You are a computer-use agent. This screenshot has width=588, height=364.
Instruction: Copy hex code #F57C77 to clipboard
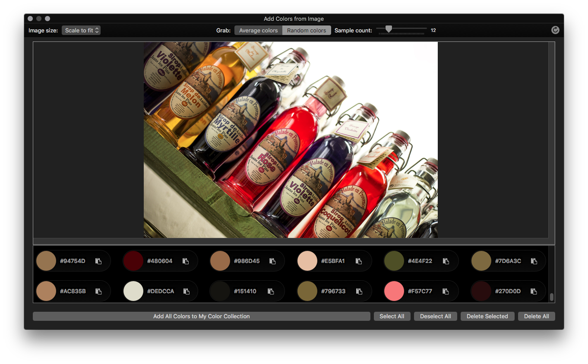click(x=446, y=291)
